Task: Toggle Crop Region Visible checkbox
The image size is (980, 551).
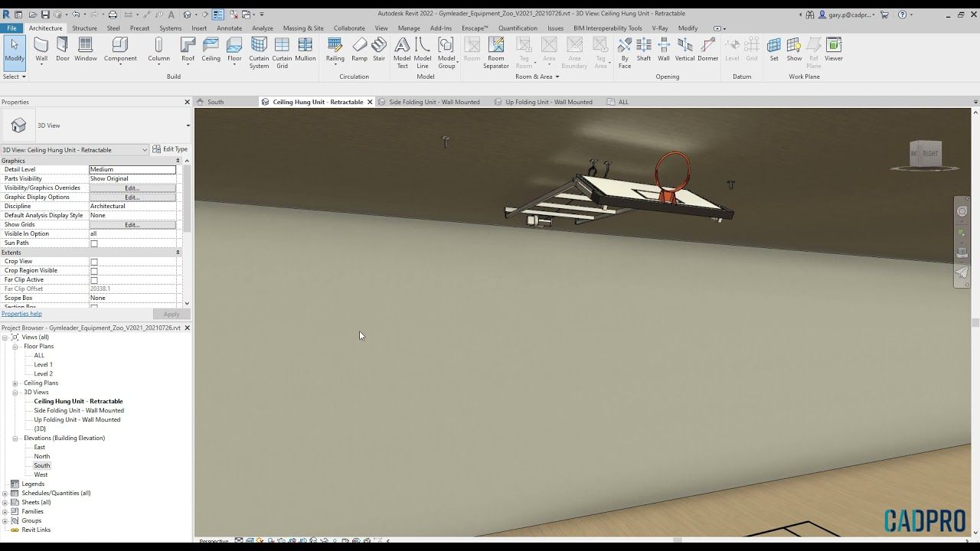Action: click(x=94, y=271)
